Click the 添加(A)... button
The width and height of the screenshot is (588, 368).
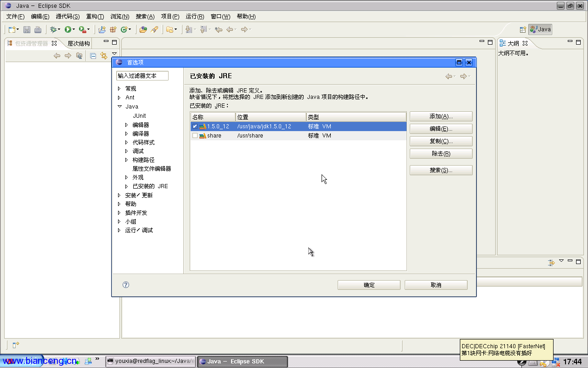click(441, 116)
